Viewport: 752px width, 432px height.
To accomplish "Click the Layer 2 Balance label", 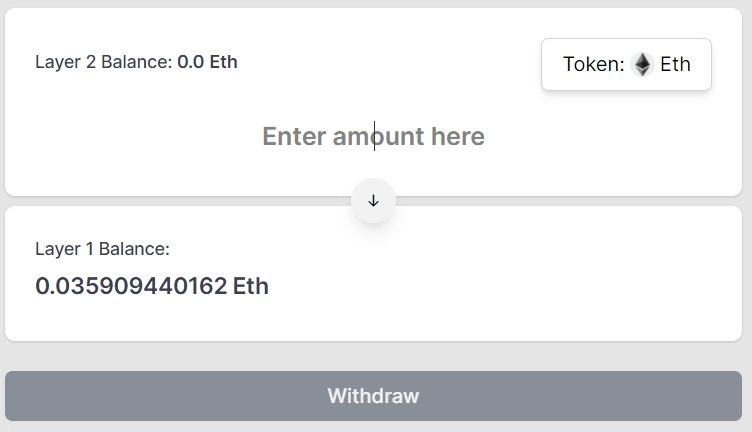I will [x=104, y=62].
